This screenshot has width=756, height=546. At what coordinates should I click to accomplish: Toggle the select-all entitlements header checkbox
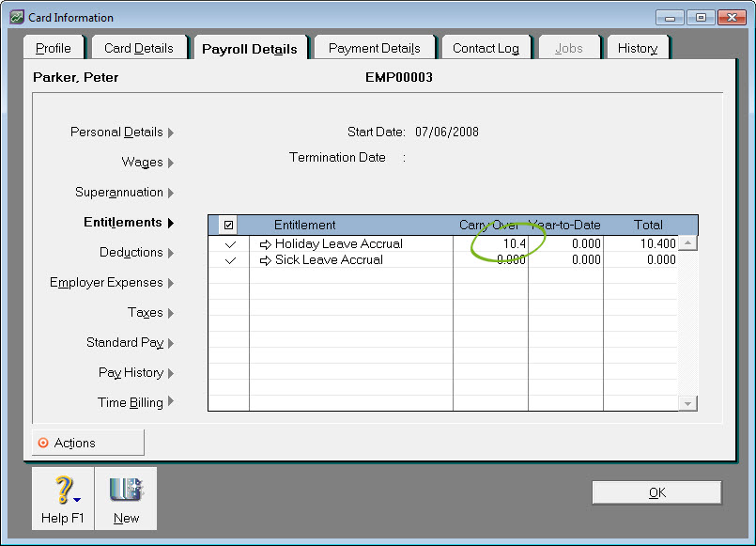(x=229, y=226)
